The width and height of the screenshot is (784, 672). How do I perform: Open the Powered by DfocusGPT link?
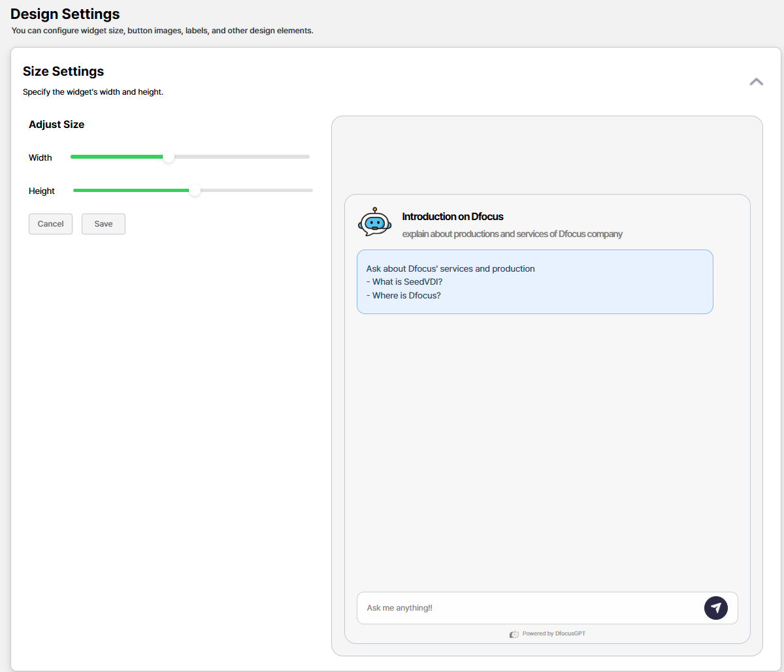pos(554,633)
